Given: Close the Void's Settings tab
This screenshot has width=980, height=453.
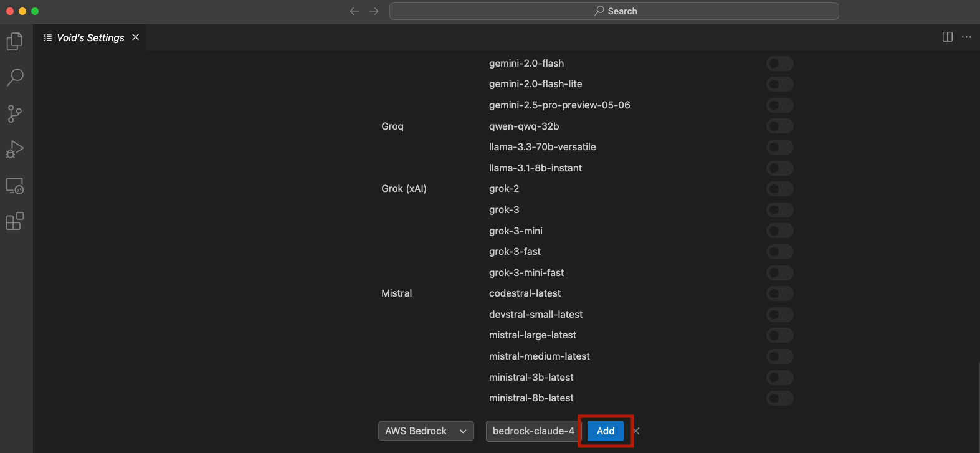Looking at the screenshot, I should (135, 37).
